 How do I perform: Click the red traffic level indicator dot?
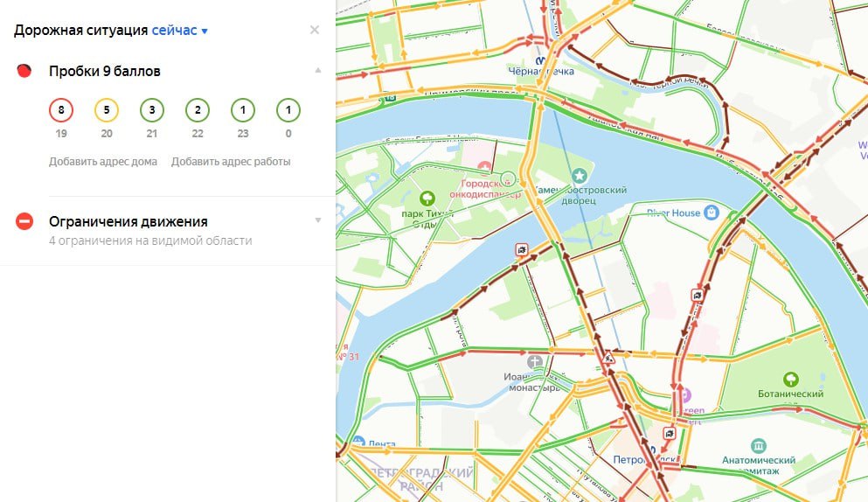(24, 71)
